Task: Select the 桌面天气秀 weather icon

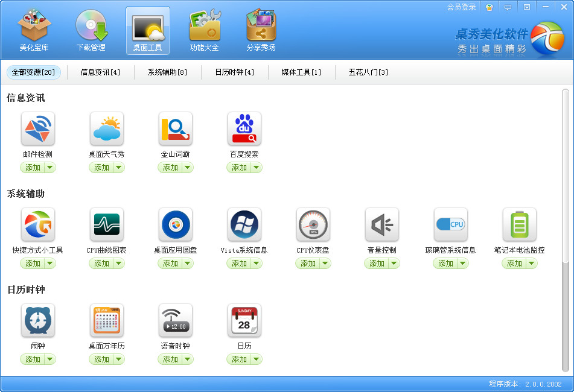Action: pos(106,128)
